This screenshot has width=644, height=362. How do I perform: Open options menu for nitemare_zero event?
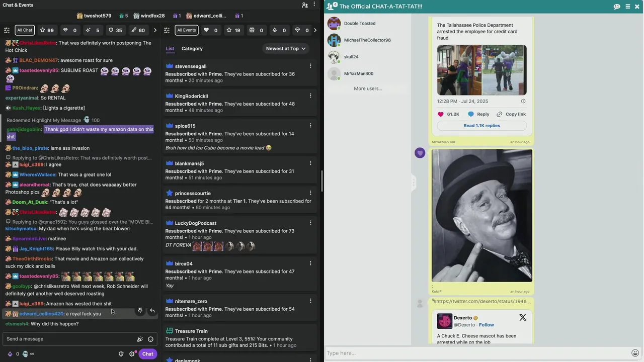(310, 301)
